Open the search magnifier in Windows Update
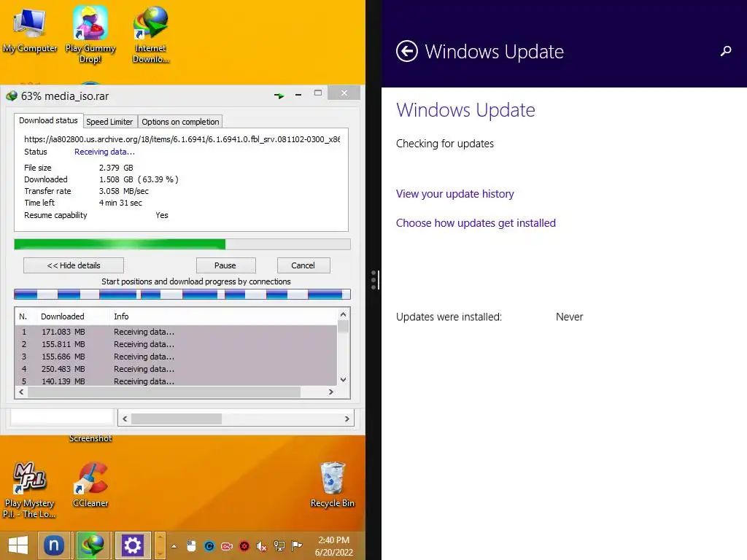This screenshot has height=560, width=747. tap(726, 51)
